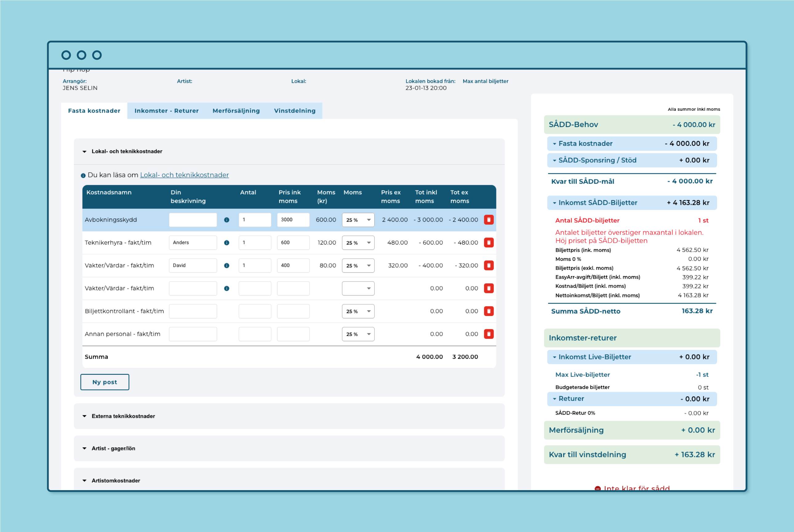
Task: Click trash icon on Biljettkontrollant row
Action: pyautogui.click(x=489, y=311)
